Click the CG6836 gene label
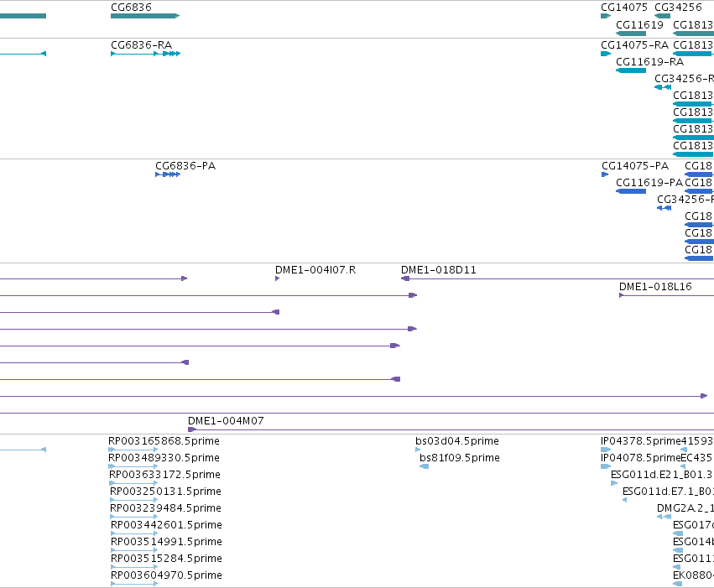 pos(131,8)
